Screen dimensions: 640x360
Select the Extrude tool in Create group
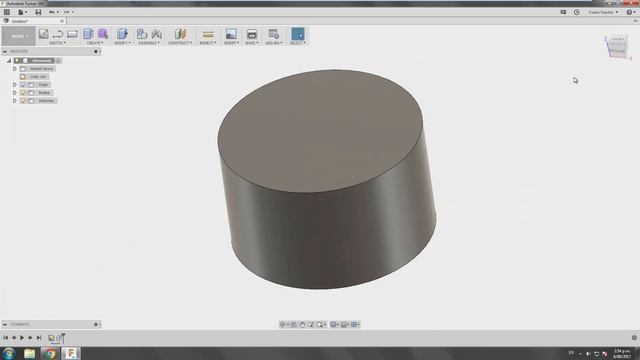tap(88, 34)
